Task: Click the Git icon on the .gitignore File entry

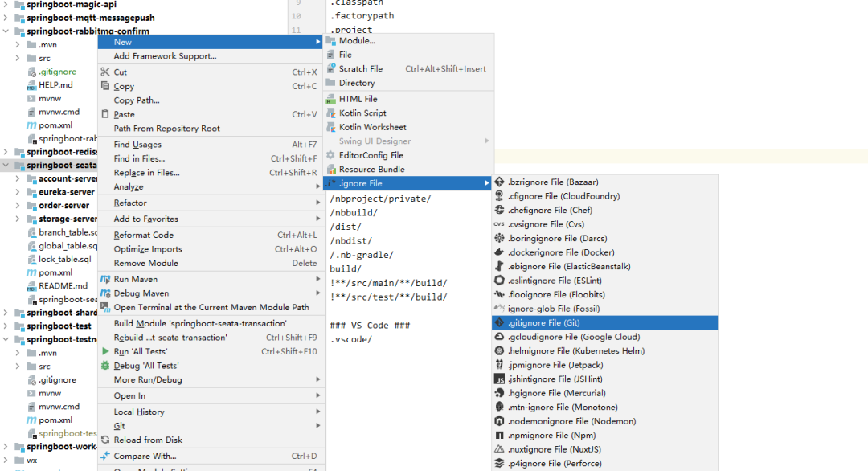Action: coord(499,322)
